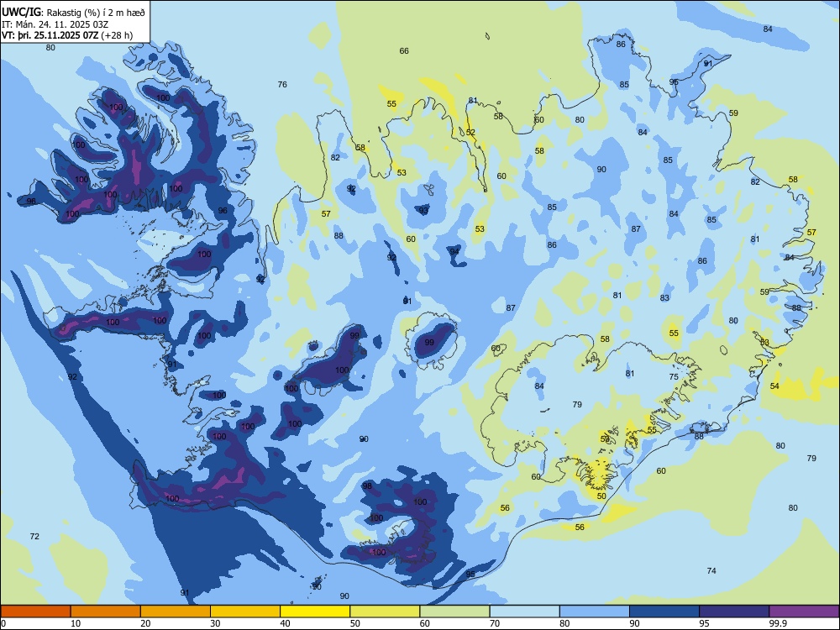Click legend scale label '99.9'
Viewport: 840px width, 630px height.
777,623
